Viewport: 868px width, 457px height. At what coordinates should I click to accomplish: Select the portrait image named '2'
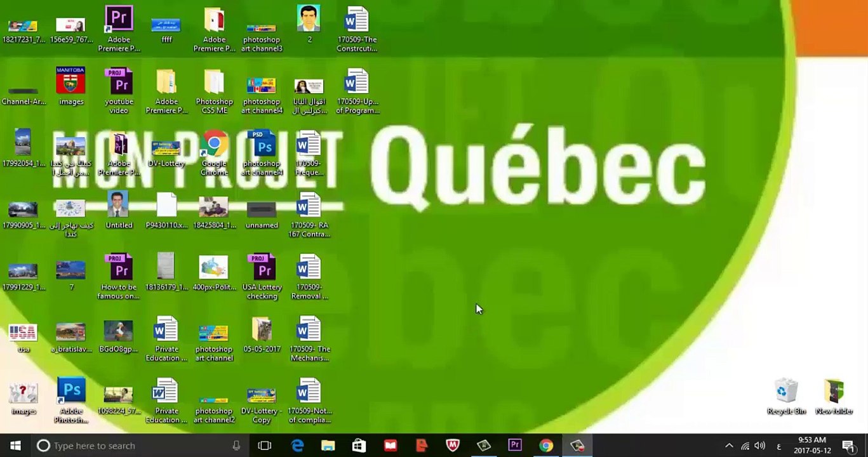[x=309, y=25]
